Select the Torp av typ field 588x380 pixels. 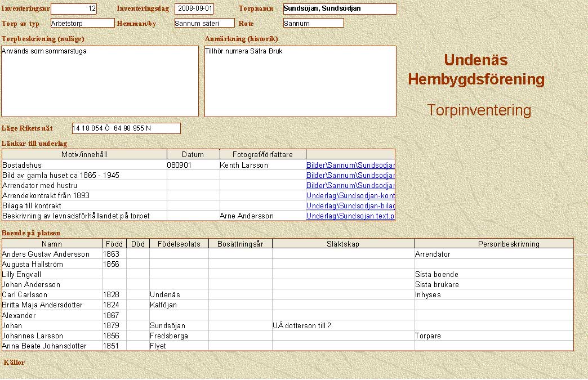coord(82,23)
